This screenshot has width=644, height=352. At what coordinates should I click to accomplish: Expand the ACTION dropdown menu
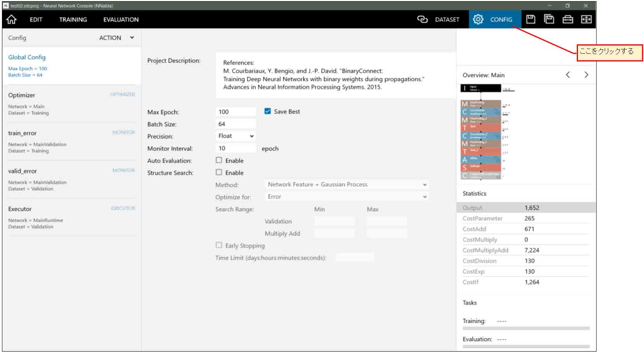[116, 38]
